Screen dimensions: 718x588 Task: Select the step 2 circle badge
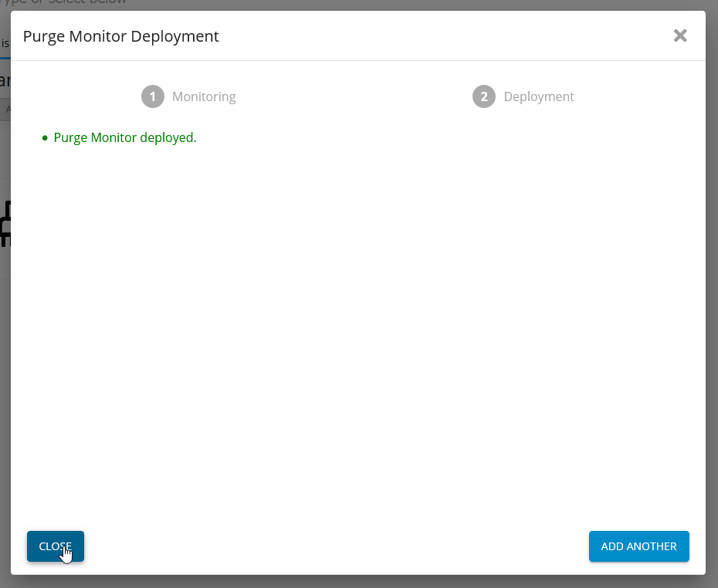(484, 96)
